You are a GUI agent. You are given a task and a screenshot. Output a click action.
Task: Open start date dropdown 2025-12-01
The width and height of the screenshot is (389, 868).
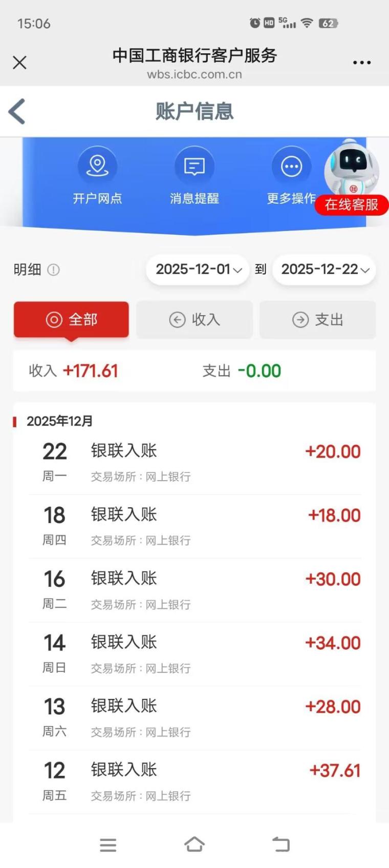click(198, 270)
